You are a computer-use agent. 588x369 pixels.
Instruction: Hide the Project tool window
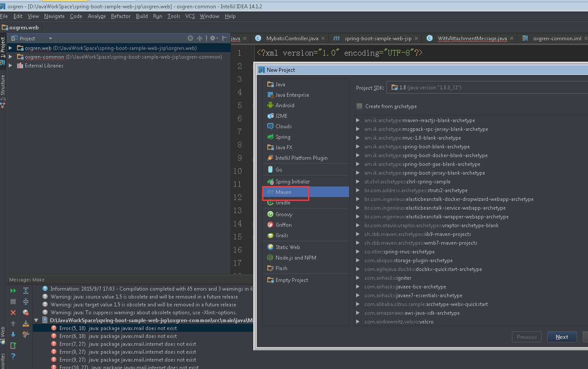point(225,38)
